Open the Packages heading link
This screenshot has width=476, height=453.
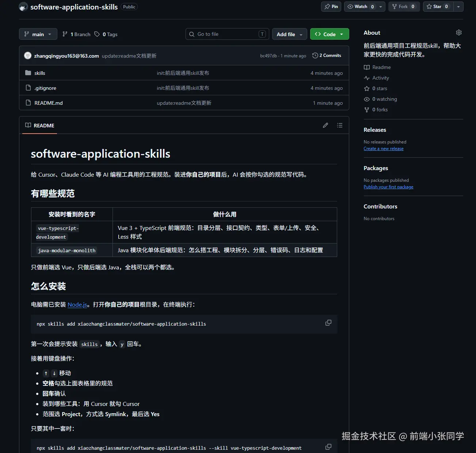tap(376, 168)
